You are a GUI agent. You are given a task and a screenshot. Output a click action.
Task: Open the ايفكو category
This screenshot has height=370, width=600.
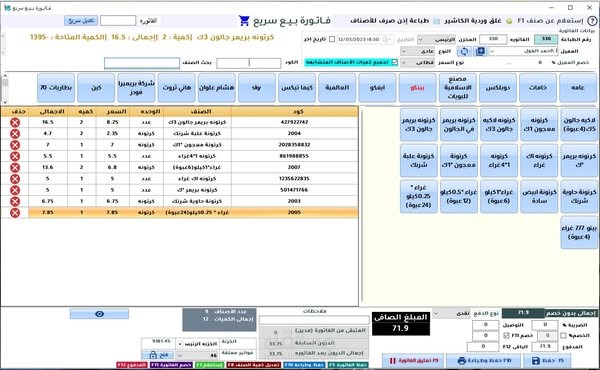click(377, 88)
